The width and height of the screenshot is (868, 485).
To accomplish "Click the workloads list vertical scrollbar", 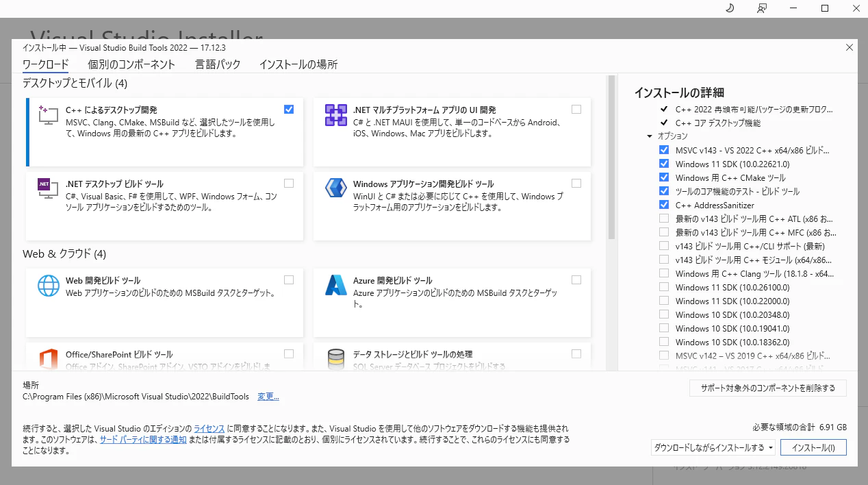I will [612, 158].
